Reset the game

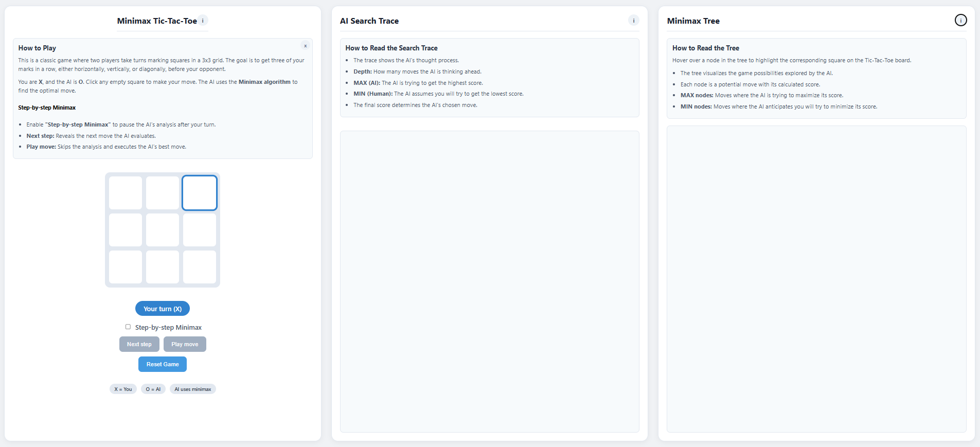163,364
